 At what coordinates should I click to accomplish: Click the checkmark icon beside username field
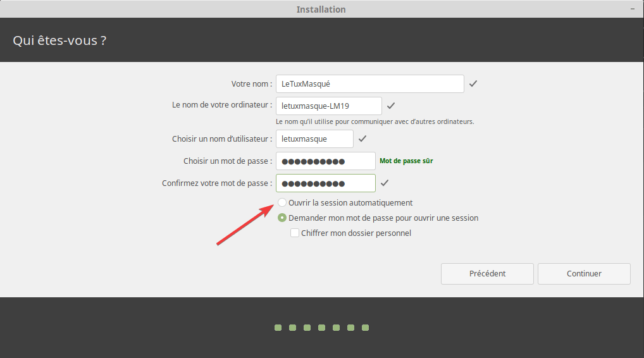(x=362, y=139)
